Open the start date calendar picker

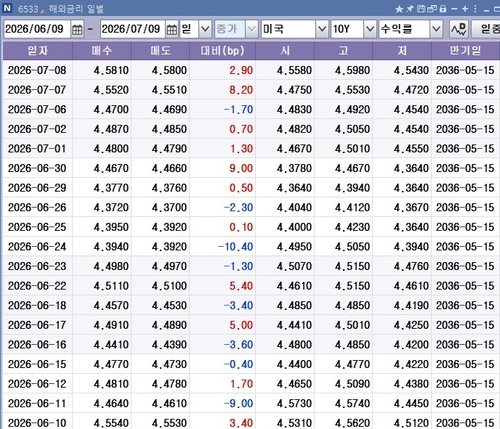(x=77, y=29)
